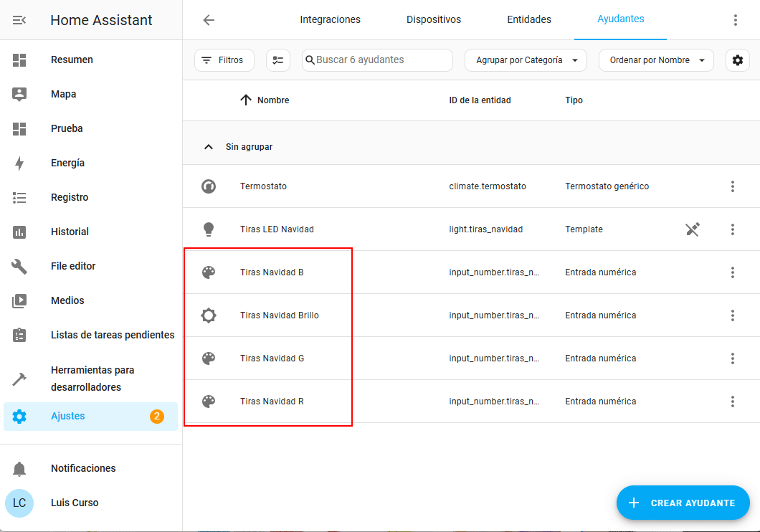The width and height of the screenshot is (760, 532).
Task: Open the Filtros filter button
Action: 224,60
